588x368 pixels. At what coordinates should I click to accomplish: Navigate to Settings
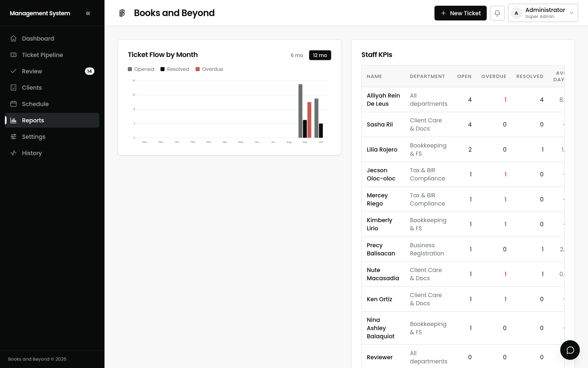tap(52, 137)
